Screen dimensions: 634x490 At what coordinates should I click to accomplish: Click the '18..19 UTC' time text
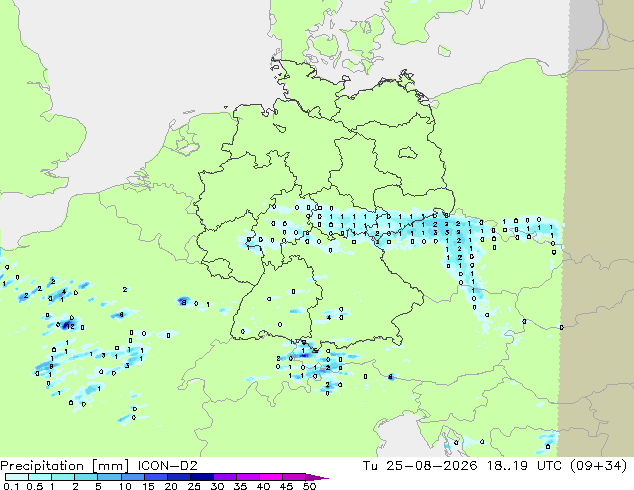[524, 466]
